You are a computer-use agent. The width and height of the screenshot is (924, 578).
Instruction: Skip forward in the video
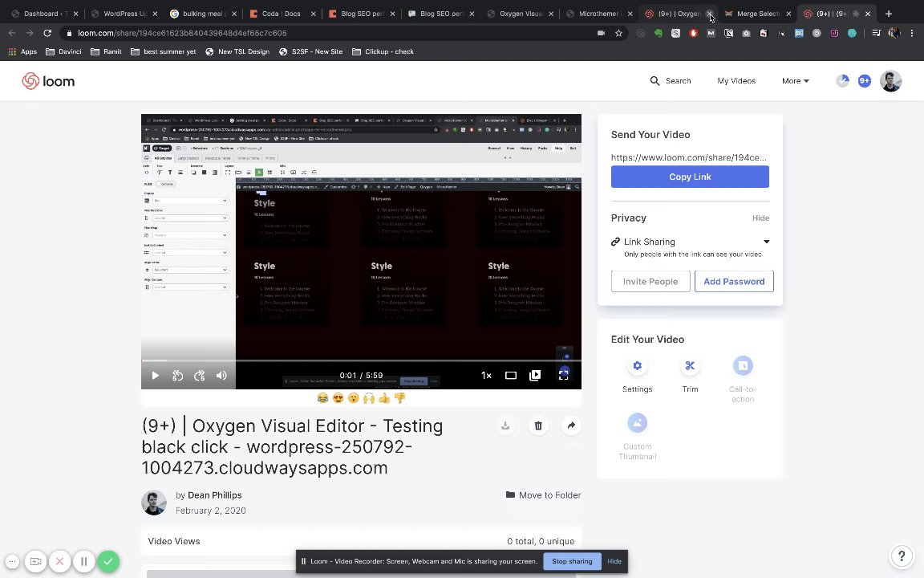[x=199, y=375]
